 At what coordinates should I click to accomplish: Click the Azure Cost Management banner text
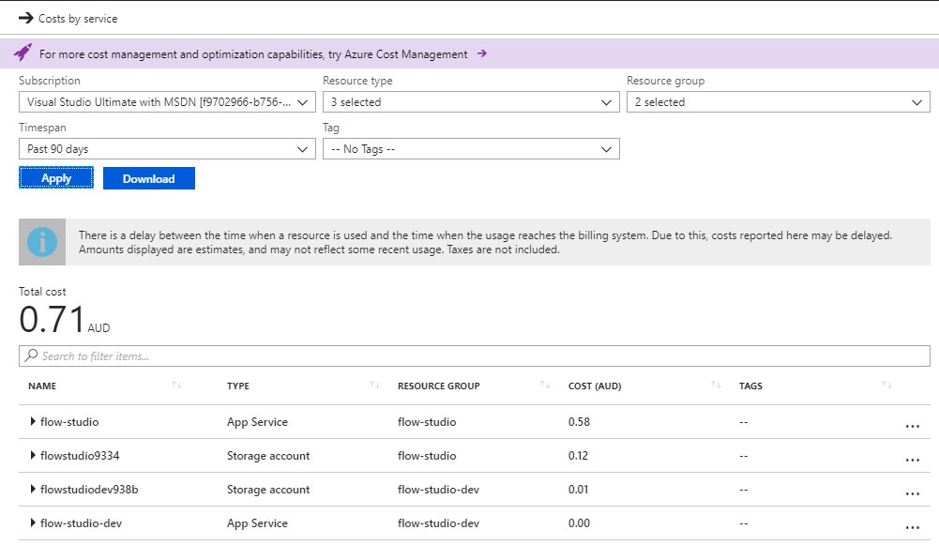click(x=253, y=53)
